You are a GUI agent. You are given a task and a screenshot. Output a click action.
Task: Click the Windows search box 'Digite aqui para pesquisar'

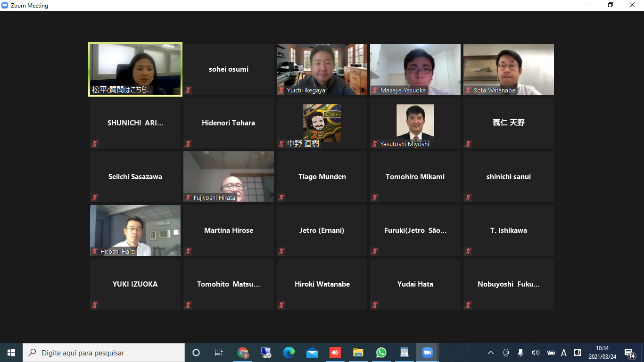[x=104, y=353]
